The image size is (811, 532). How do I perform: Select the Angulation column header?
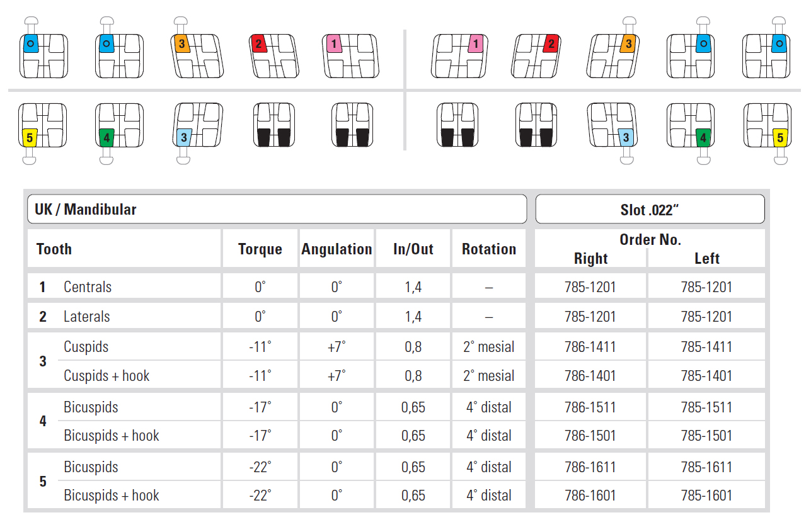[336, 249]
